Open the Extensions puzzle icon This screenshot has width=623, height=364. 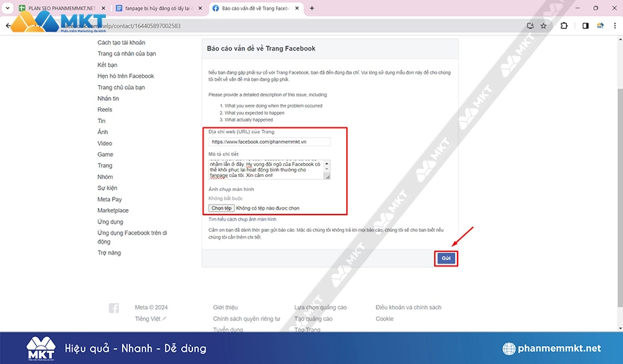pos(563,26)
